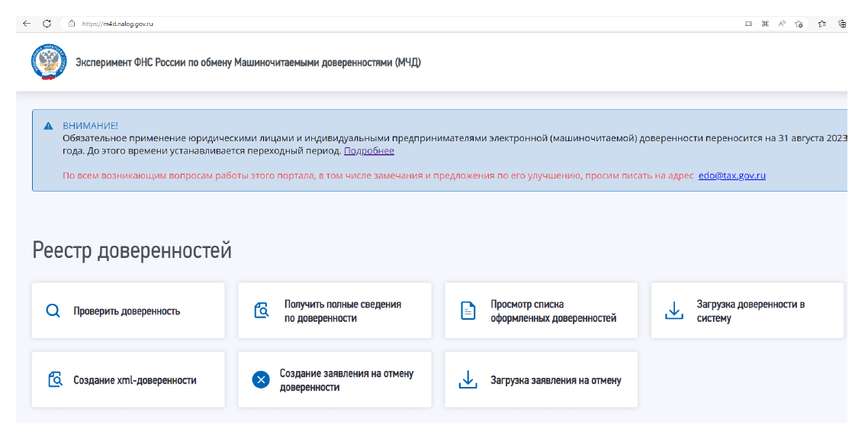
Task: Click the download icon for Загрузка заявления
Action: 468,380
